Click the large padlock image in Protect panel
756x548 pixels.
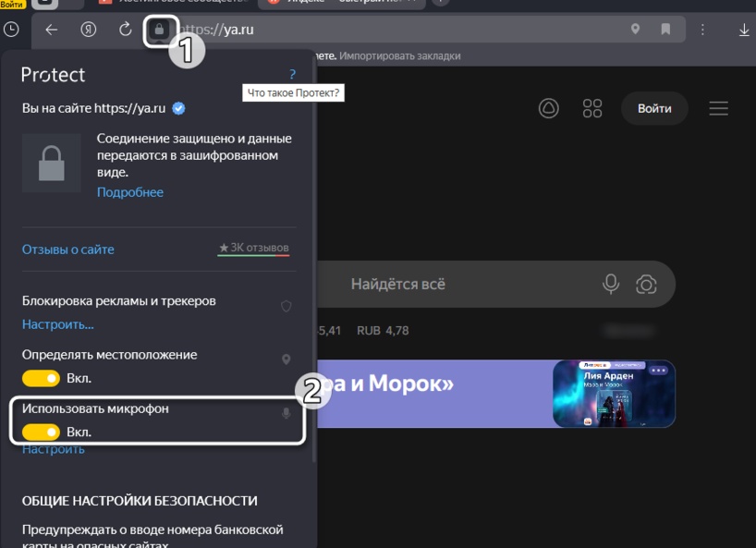pos(52,163)
